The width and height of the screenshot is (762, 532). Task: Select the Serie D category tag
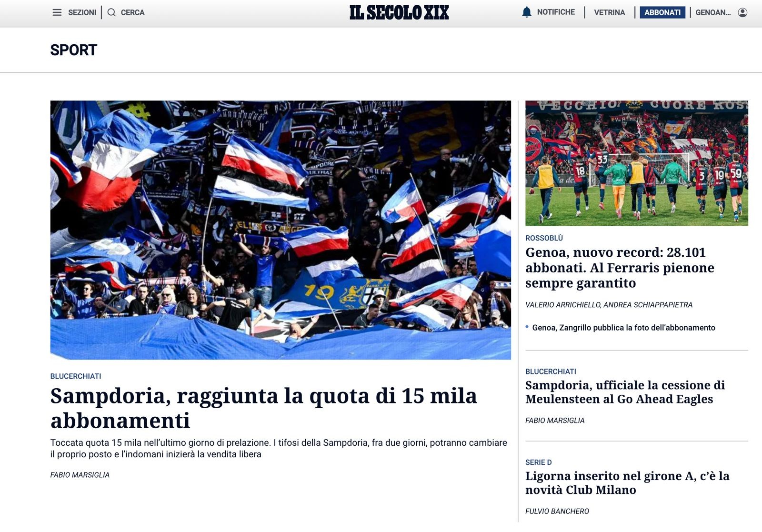coord(538,462)
